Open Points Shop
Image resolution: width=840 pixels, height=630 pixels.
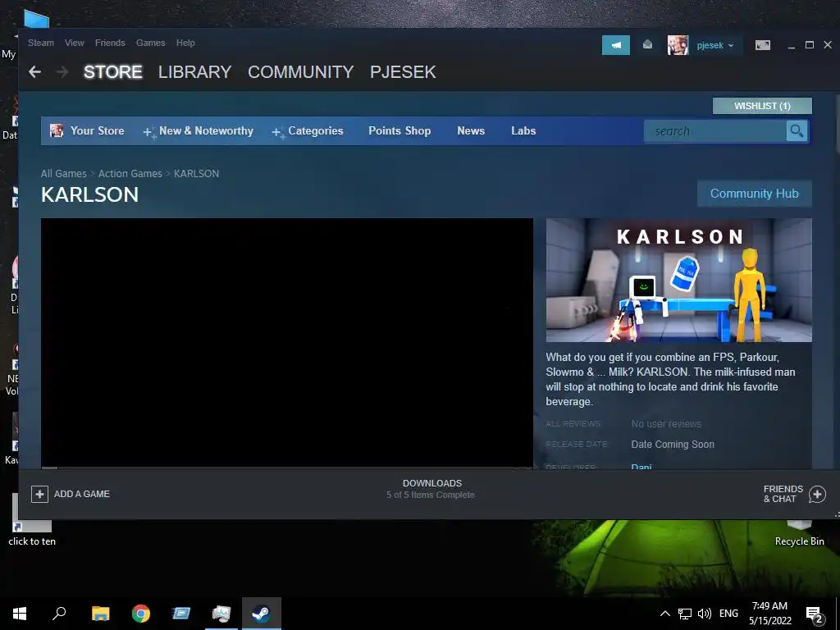[399, 130]
